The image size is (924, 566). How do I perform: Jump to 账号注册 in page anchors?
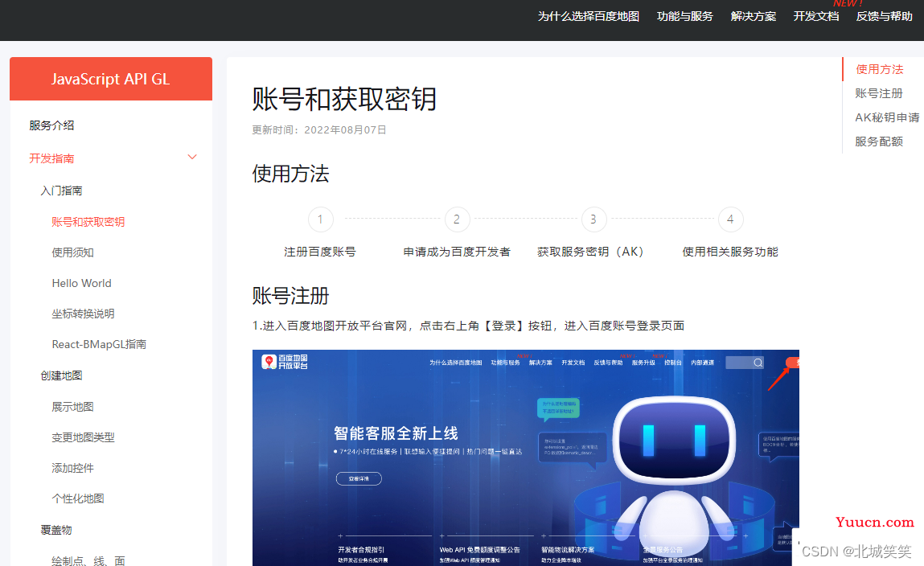click(x=879, y=93)
